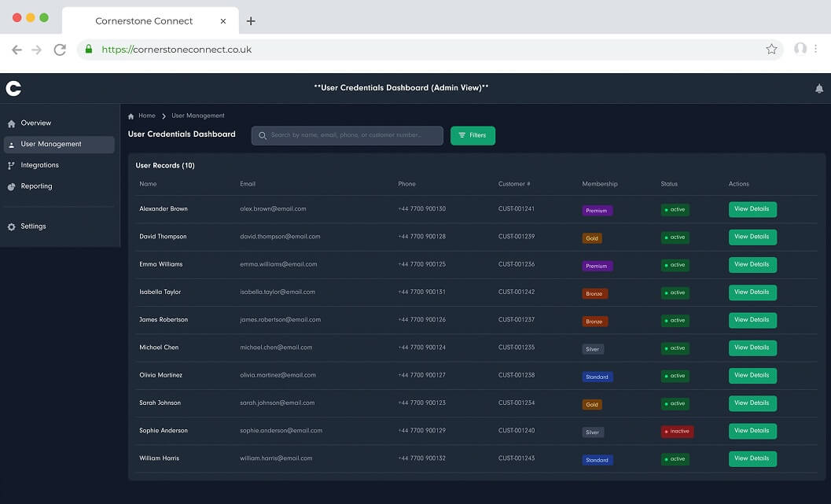
Task: Open the notification bell icon
Action: [818, 88]
